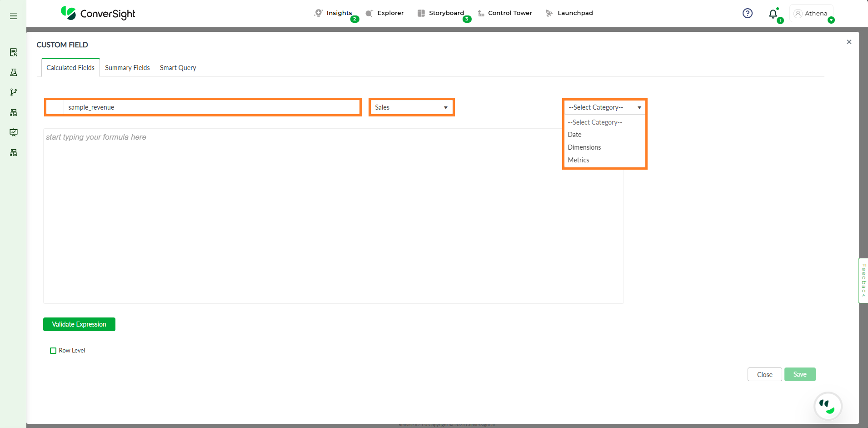The height and width of the screenshot is (428, 868).
Task: Pick Dimensions from category list
Action: click(584, 147)
